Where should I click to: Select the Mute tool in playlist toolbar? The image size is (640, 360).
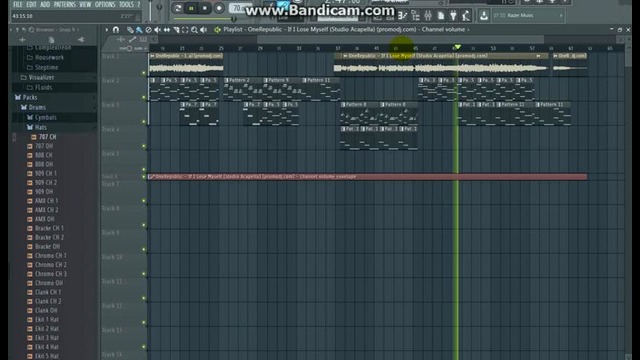158,30
